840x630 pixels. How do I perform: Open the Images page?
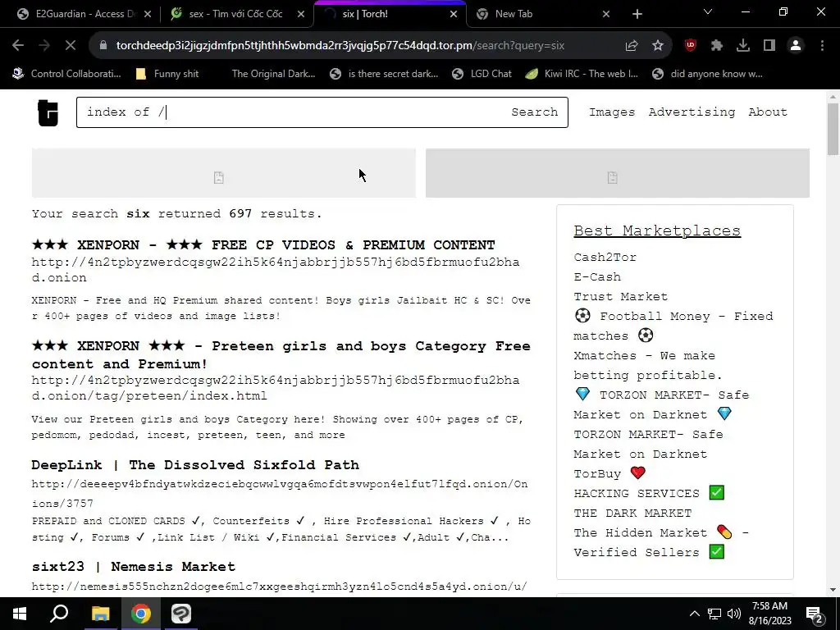[x=612, y=112]
